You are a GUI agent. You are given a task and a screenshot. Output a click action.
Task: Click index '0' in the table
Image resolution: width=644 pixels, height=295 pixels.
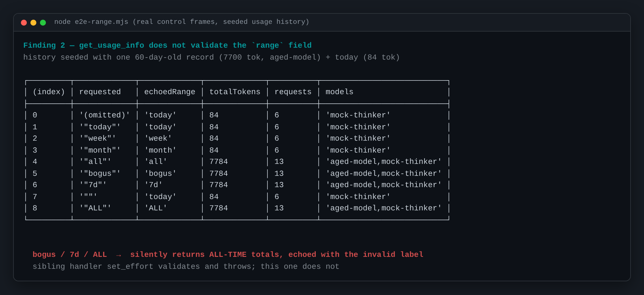[35, 115]
